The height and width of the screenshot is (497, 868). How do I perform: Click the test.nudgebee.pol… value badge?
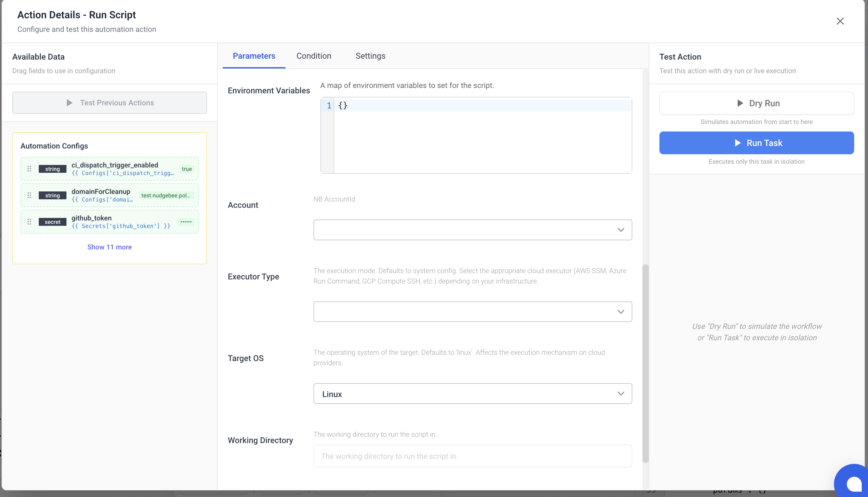pyautogui.click(x=166, y=195)
